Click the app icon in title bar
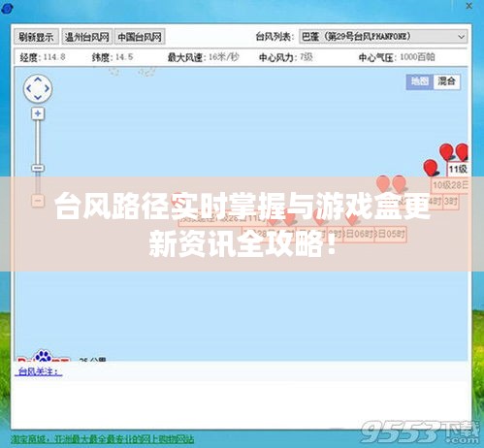The image size is (484, 448). (x=7, y=8)
